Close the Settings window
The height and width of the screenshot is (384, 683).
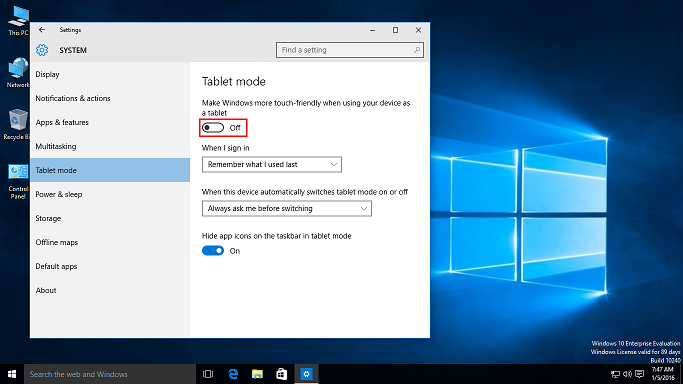point(418,30)
